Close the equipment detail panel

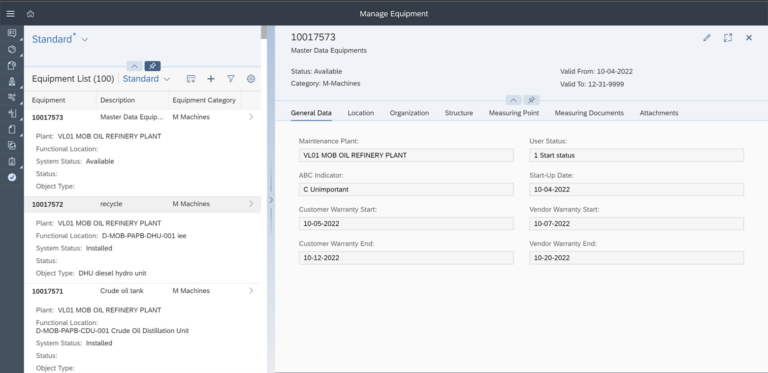749,38
